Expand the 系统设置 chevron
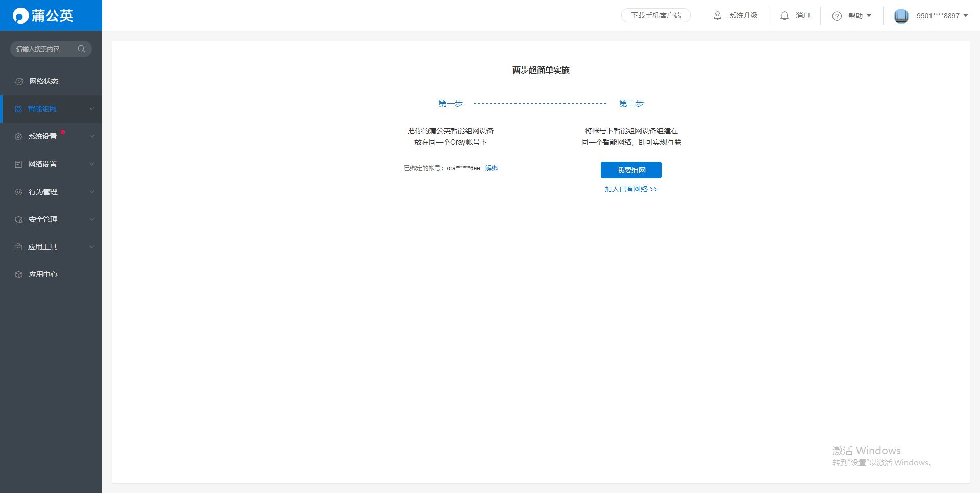 click(92, 137)
